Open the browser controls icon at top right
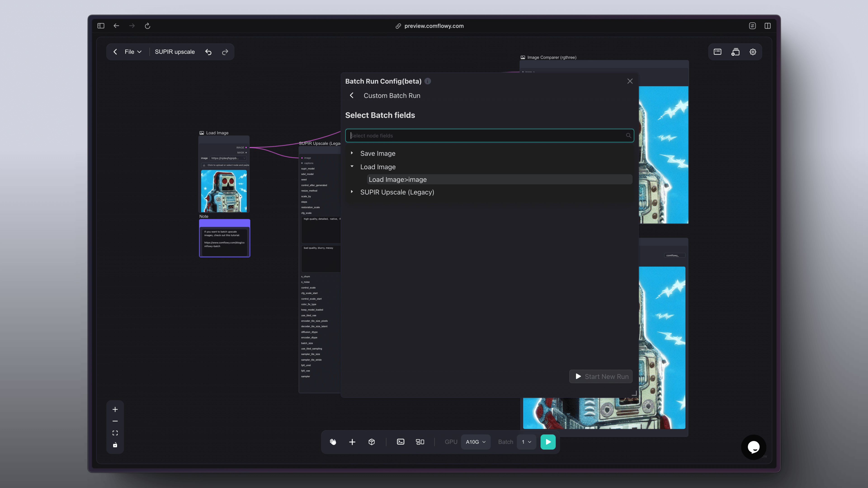This screenshot has width=868, height=488. point(752,26)
